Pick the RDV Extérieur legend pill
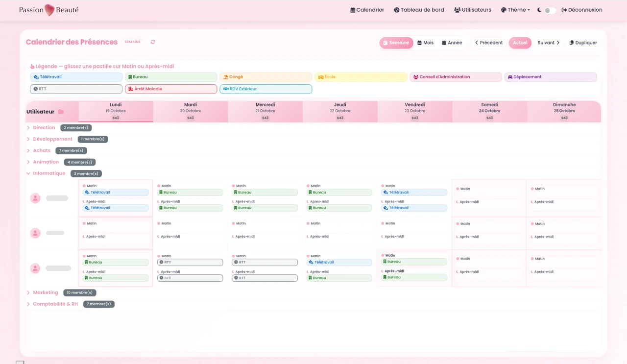The width and height of the screenshot is (627, 364). point(266,89)
